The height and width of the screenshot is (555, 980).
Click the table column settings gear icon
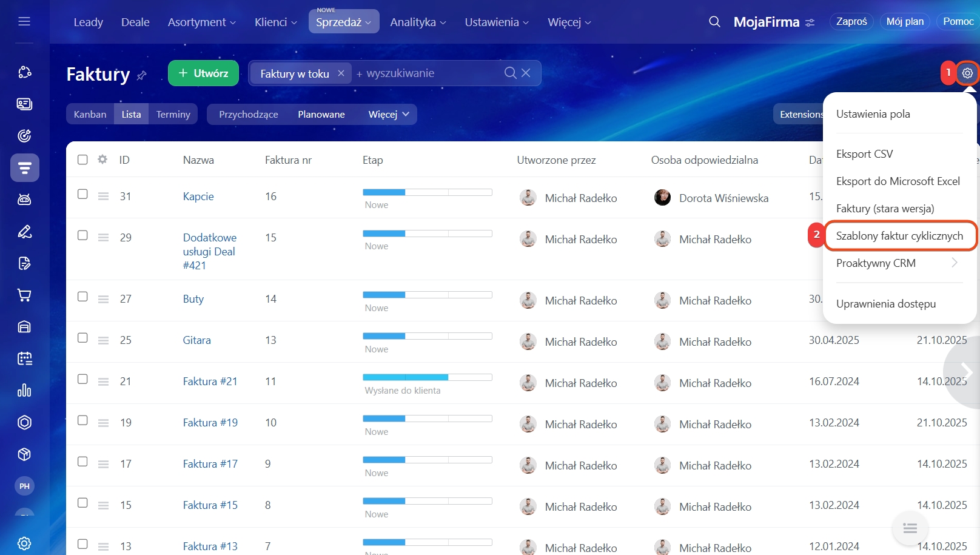tap(102, 160)
